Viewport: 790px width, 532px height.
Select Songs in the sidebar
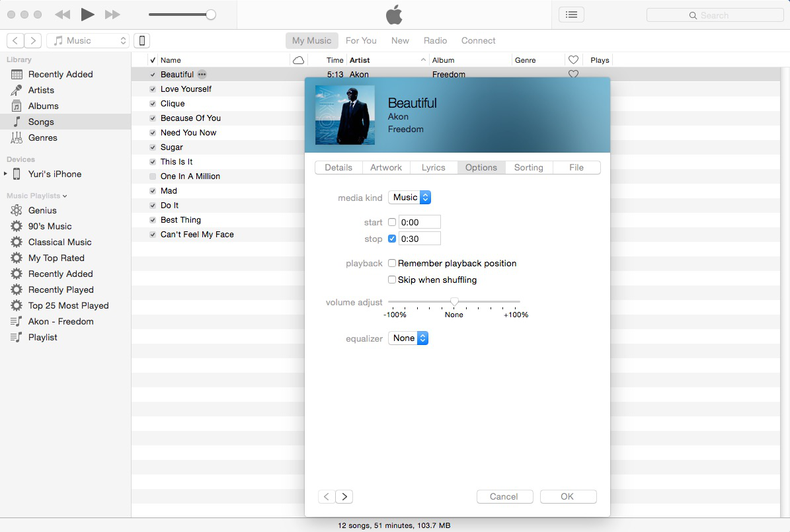point(65,122)
